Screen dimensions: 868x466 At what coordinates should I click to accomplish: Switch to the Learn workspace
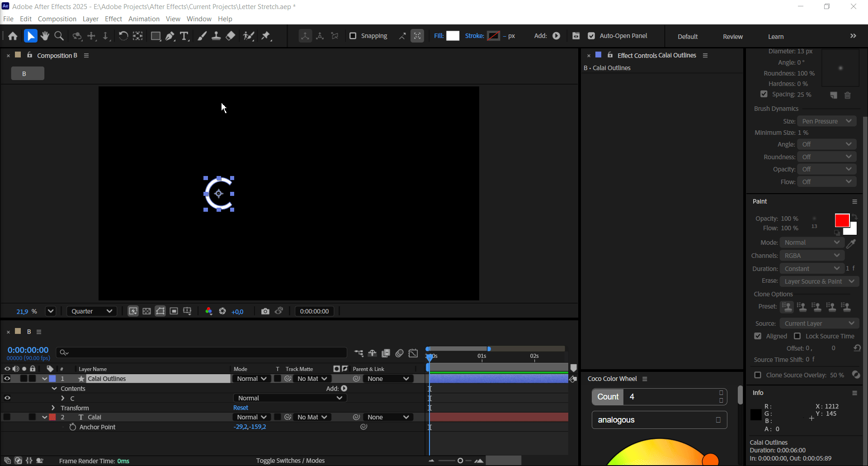pos(776,37)
